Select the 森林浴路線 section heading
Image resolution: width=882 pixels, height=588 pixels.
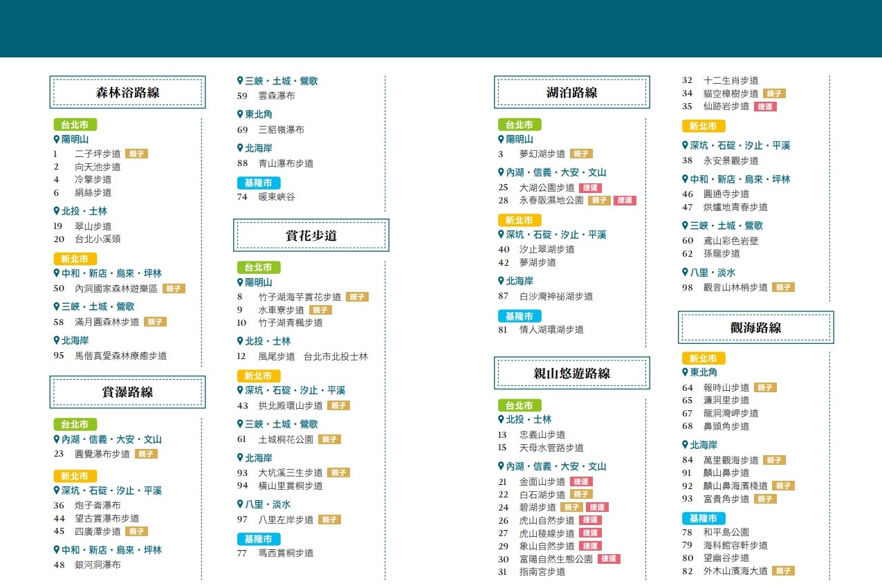127,92
